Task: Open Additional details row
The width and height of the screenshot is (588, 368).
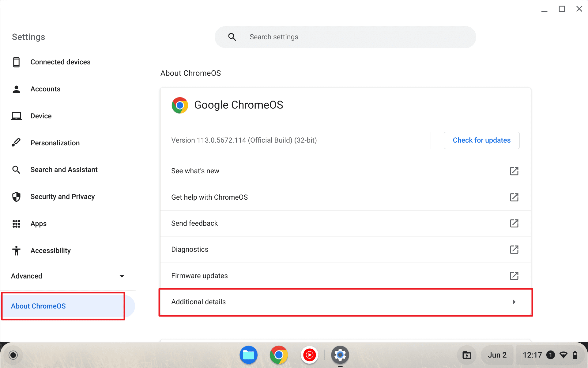Action: pyautogui.click(x=345, y=302)
